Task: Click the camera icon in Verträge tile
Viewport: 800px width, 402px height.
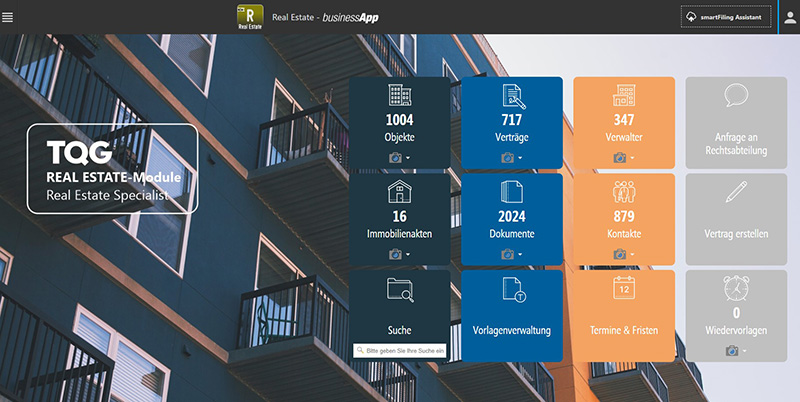Action: tap(508, 158)
